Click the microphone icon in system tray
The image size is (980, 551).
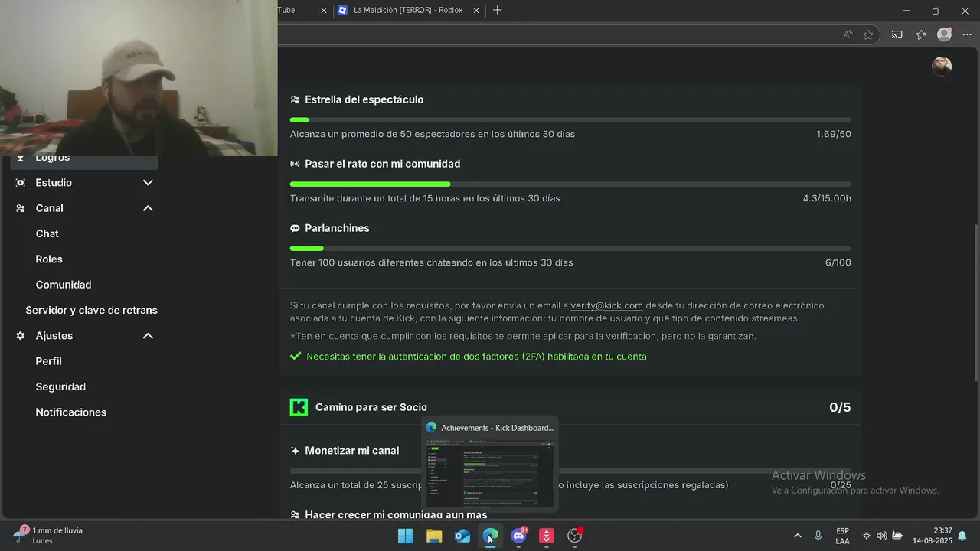818,536
